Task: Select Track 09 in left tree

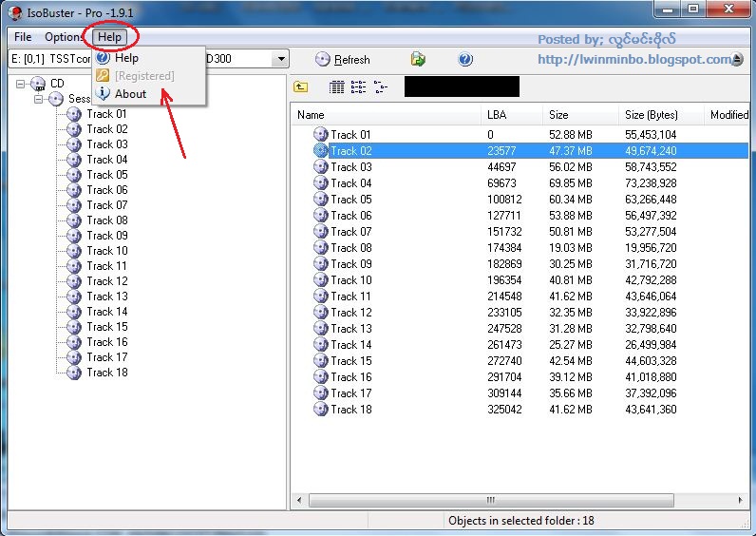Action: coord(107,236)
